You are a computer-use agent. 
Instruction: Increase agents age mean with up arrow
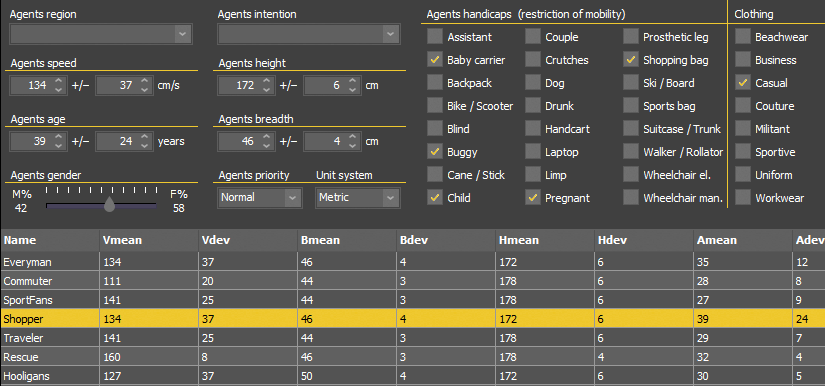click(58, 137)
